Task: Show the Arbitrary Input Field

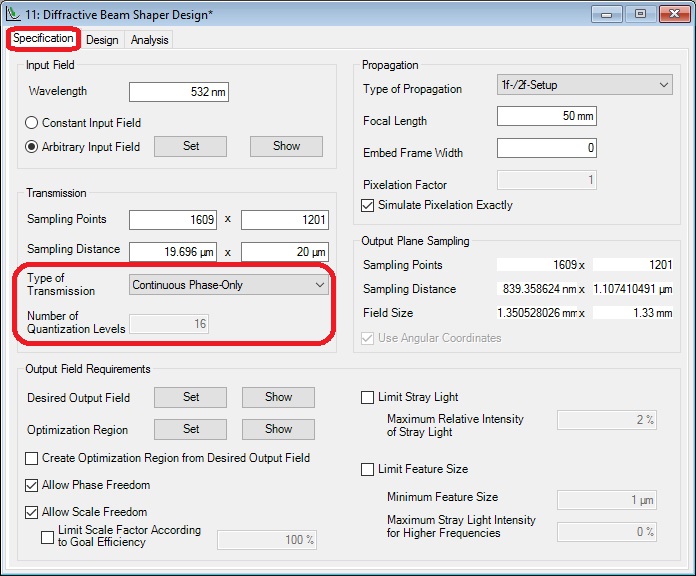Action: [x=286, y=146]
